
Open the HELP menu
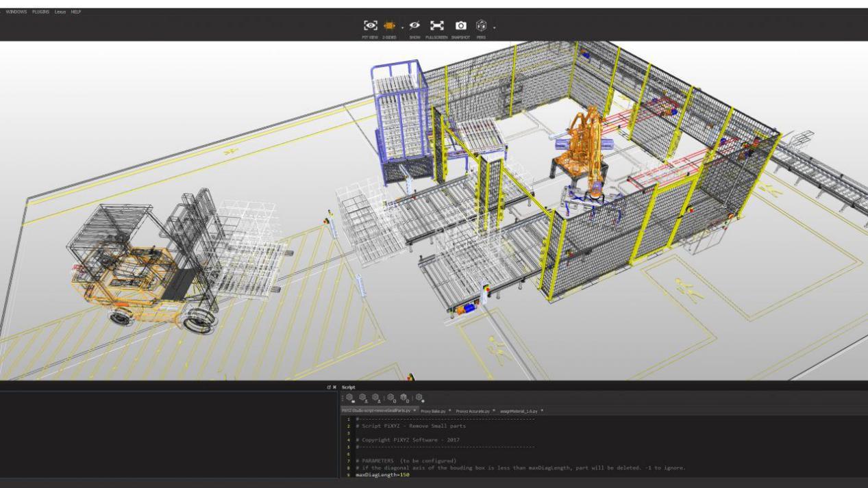click(x=75, y=12)
